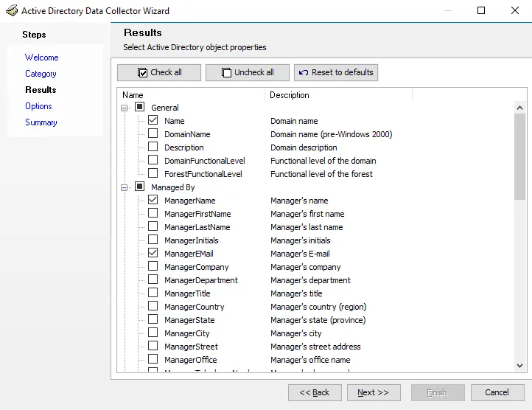The height and width of the screenshot is (410, 532).
Task: Go to the Welcome step
Action: click(x=42, y=58)
